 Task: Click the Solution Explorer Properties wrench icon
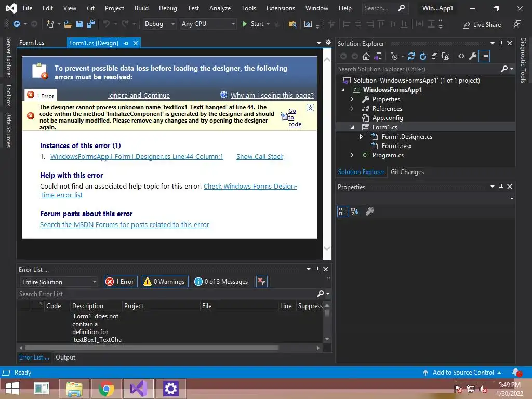473,56
